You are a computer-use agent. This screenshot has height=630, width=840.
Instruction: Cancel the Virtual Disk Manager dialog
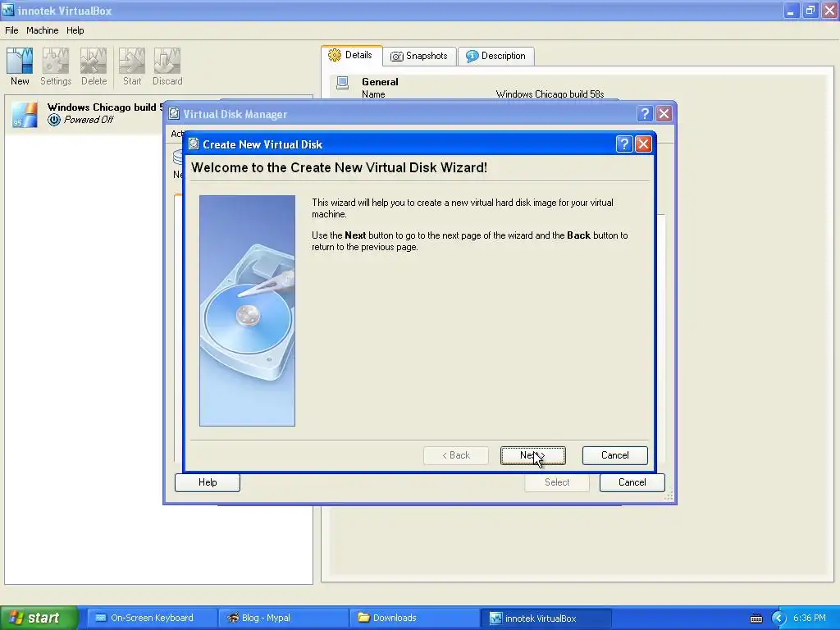point(632,482)
